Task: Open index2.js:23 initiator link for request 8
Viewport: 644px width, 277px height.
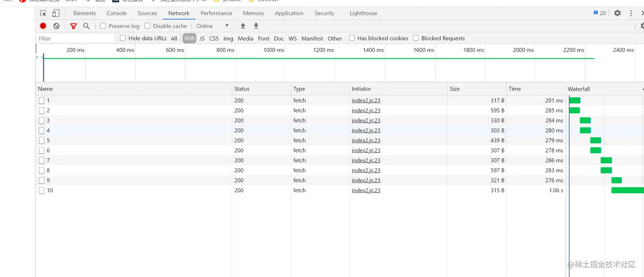Action: 366,170
